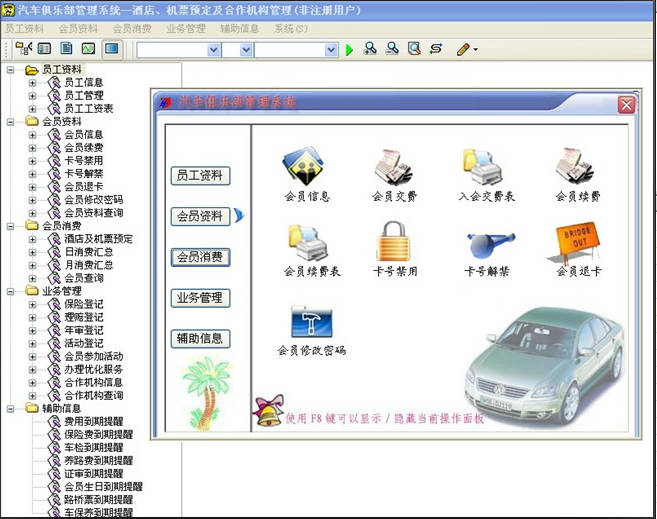Click the 会员资料 panel button
The height and width of the screenshot is (519, 657).
[200, 216]
